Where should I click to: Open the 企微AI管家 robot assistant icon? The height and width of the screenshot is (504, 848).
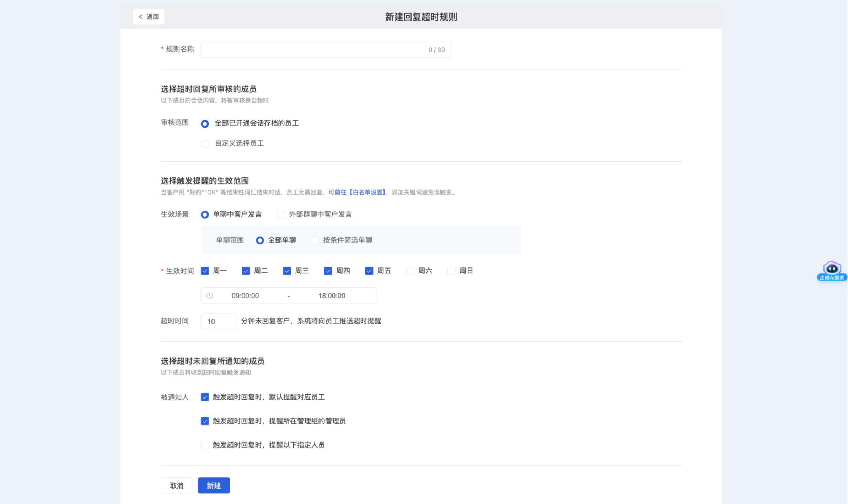pyautogui.click(x=832, y=271)
